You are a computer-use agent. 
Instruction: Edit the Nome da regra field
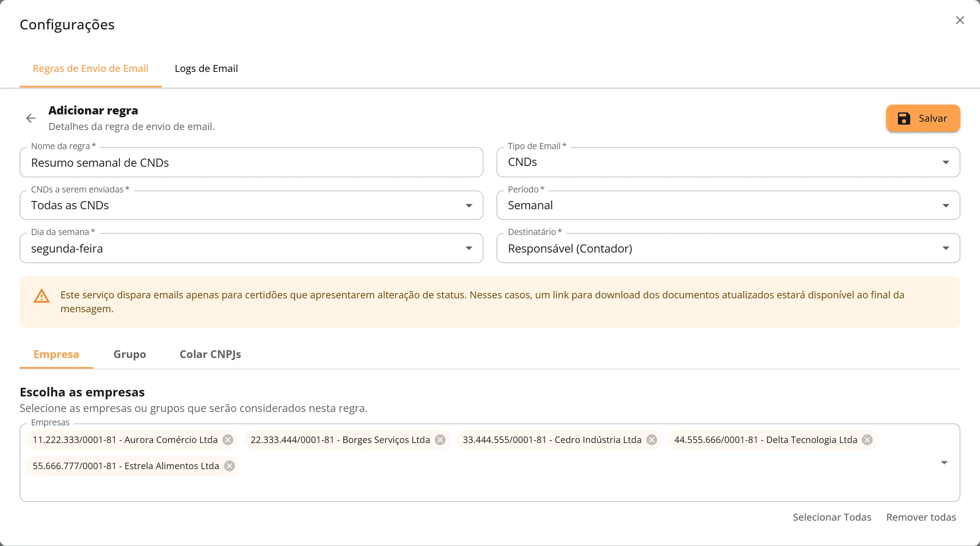251,162
